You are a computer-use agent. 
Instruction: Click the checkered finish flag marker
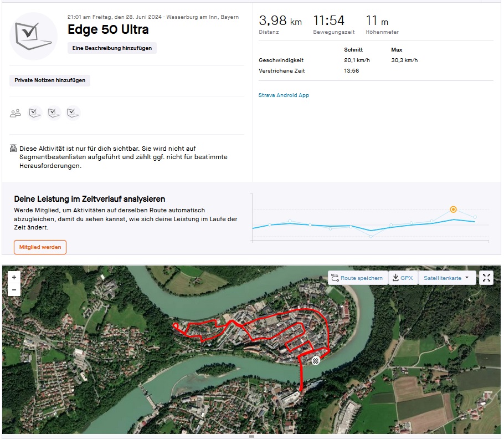coord(316,361)
